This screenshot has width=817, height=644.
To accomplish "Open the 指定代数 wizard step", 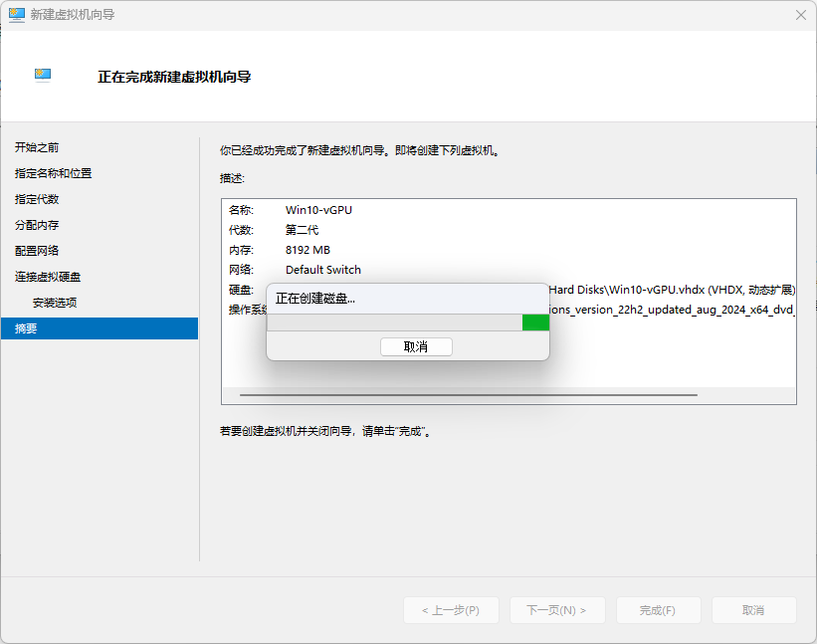I will click(37, 199).
